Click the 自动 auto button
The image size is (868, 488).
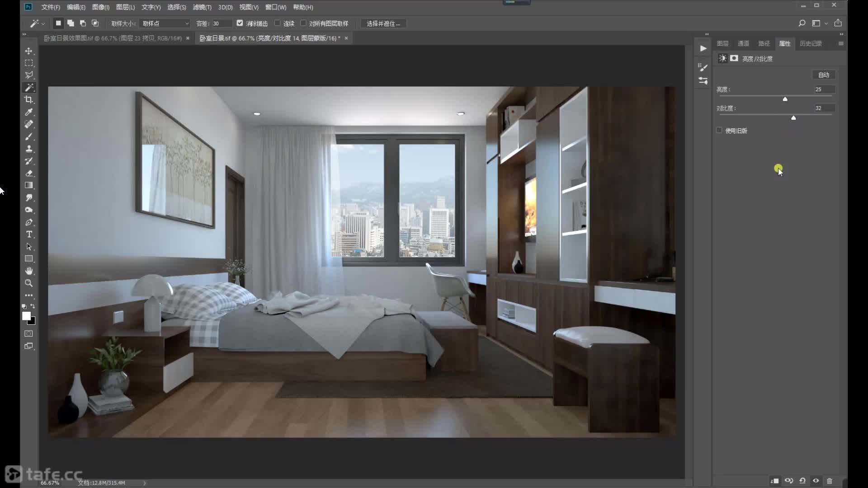click(824, 75)
